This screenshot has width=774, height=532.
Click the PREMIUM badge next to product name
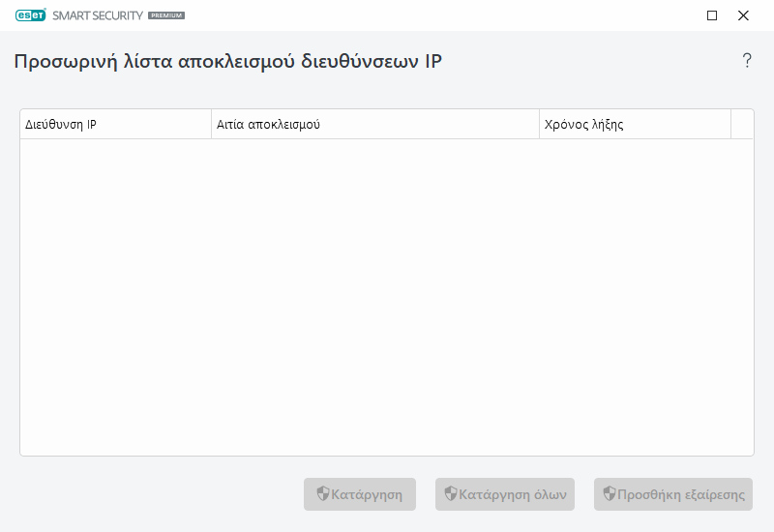(166, 16)
